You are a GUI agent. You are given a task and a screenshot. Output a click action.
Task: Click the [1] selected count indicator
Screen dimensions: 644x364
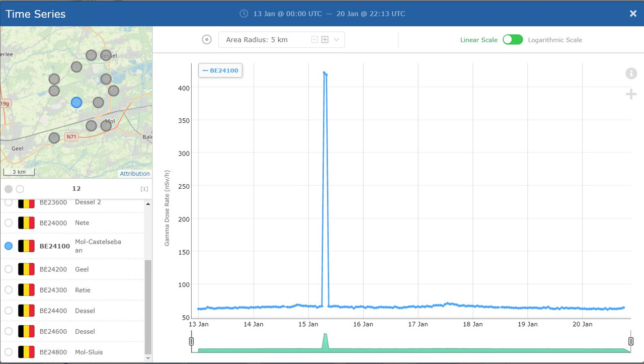coord(144,189)
